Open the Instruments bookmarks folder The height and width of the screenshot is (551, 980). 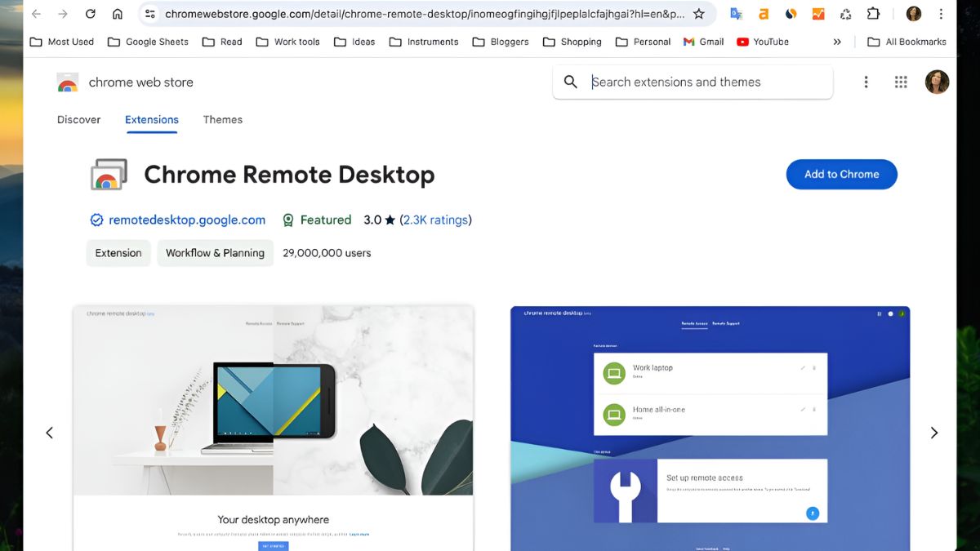(424, 42)
